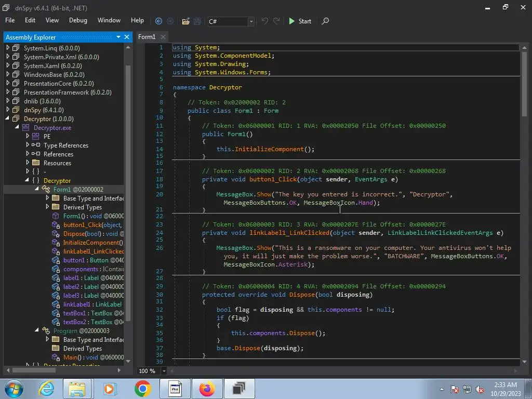Viewport: 532px width, 399px height.
Task: Close the Form1 tab
Action: (163, 37)
